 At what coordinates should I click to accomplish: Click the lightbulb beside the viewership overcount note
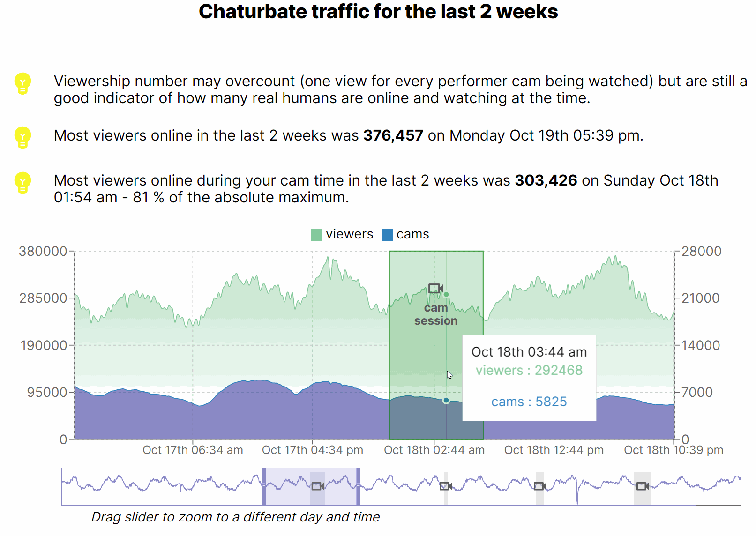click(x=22, y=83)
